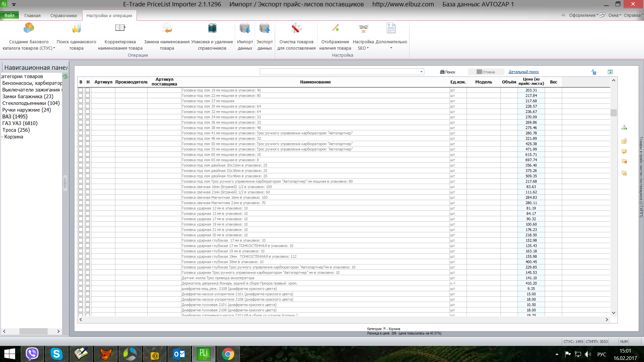Image resolution: width=644 pixels, height=362 pixels.
Task: Check В box for 'Головка под лом 27 мм мощная'
Action: click(x=81, y=101)
